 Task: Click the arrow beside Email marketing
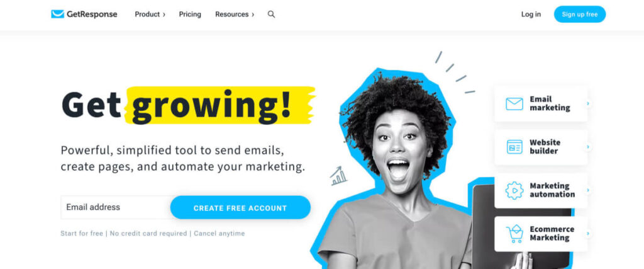click(588, 104)
